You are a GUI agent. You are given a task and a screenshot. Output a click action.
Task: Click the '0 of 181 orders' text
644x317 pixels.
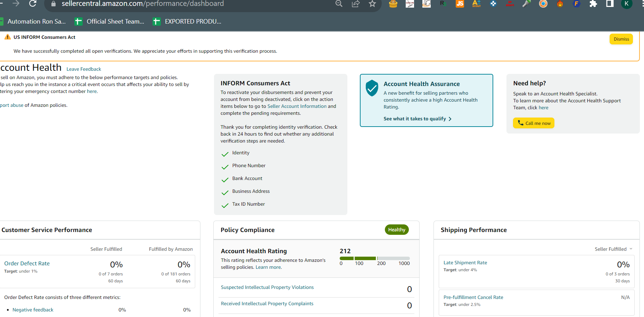pyautogui.click(x=176, y=274)
